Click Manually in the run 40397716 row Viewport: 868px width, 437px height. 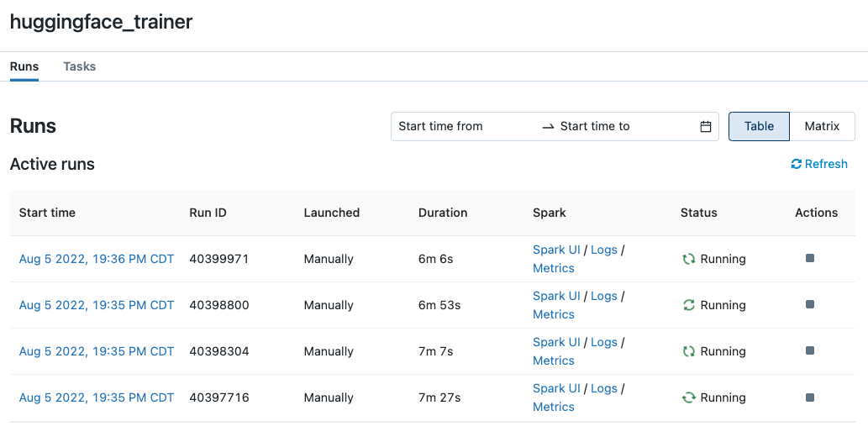(x=329, y=398)
